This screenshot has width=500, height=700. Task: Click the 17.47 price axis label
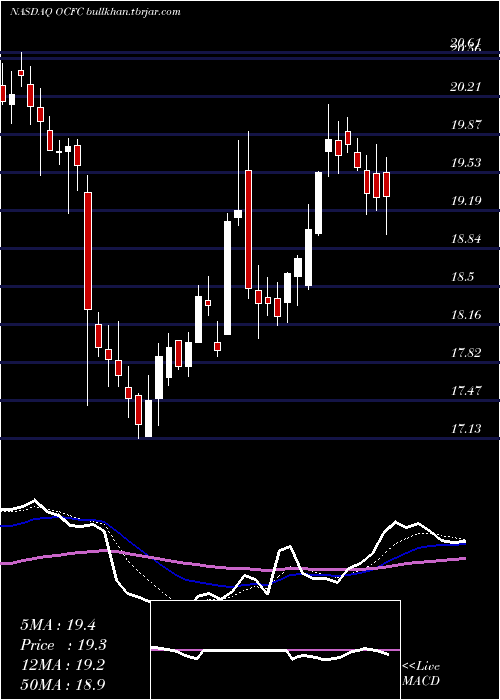(x=466, y=391)
